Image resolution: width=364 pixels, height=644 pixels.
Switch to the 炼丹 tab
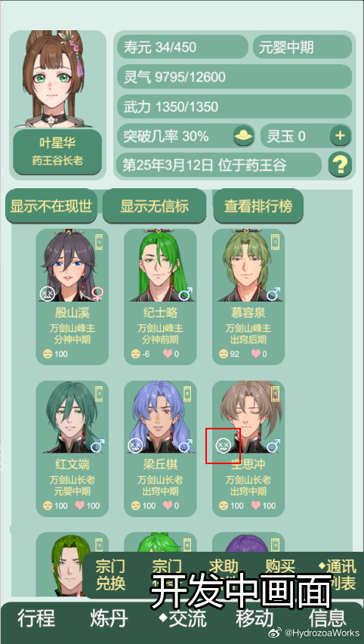tap(109, 618)
